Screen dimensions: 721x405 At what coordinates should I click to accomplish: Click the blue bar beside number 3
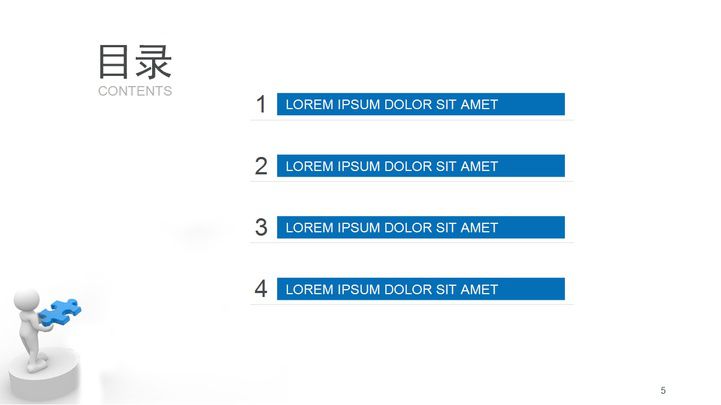click(x=420, y=227)
